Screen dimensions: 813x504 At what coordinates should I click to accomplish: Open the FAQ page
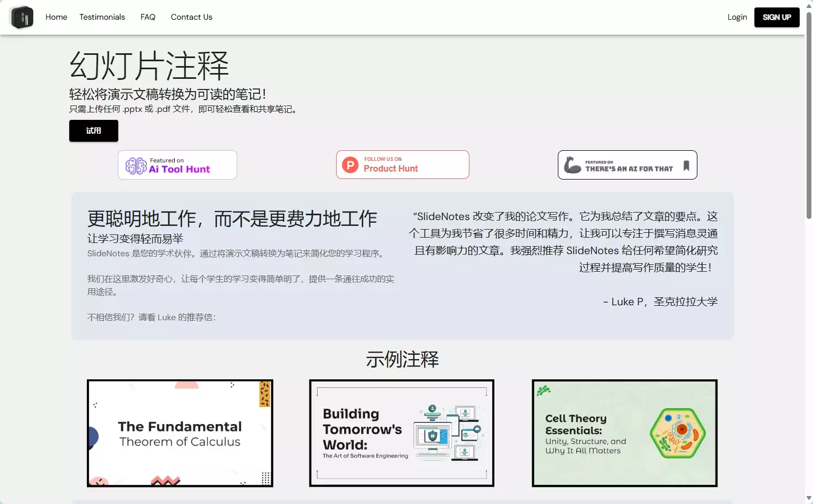coord(148,17)
